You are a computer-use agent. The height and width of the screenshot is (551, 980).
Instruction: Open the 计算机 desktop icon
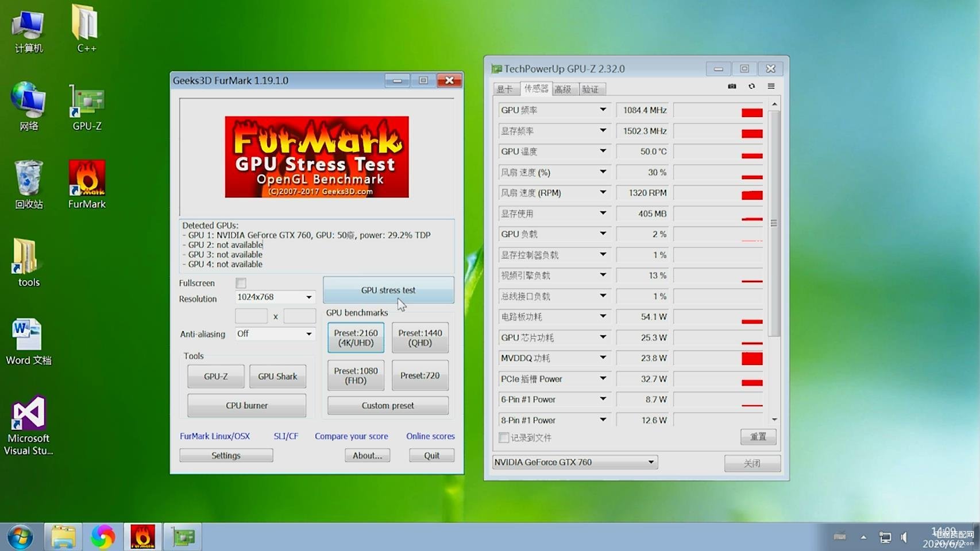[x=28, y=31]
